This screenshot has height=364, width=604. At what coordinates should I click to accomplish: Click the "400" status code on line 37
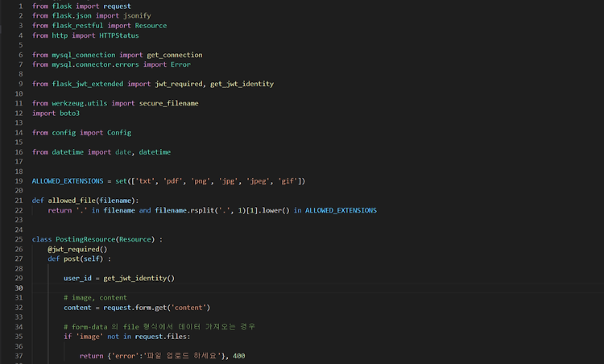click(239, 356)
